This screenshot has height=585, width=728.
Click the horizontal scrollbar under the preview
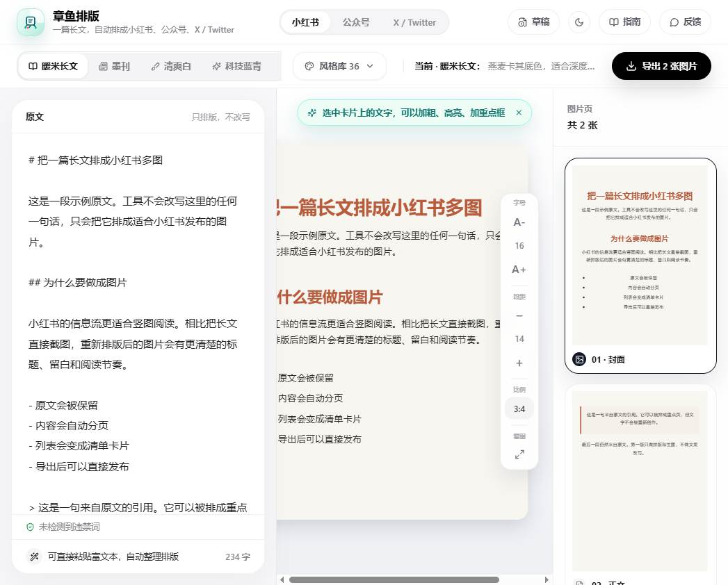click(x=394, y=580)
